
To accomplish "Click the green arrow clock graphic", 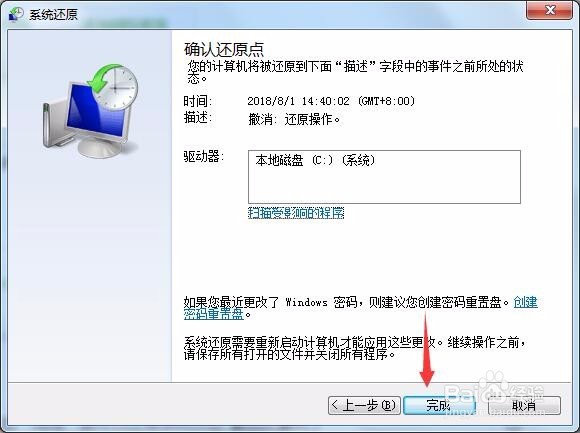I will click(x=114, y=87).
